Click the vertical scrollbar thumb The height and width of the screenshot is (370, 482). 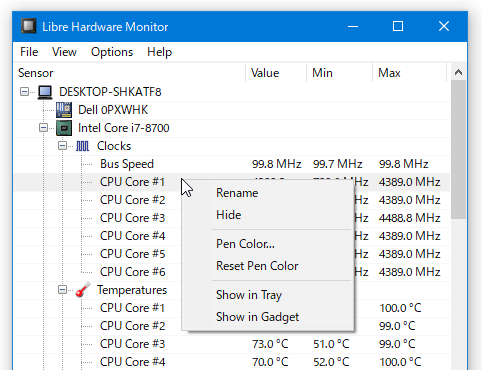pyautogui.click(x=458, y=149)
